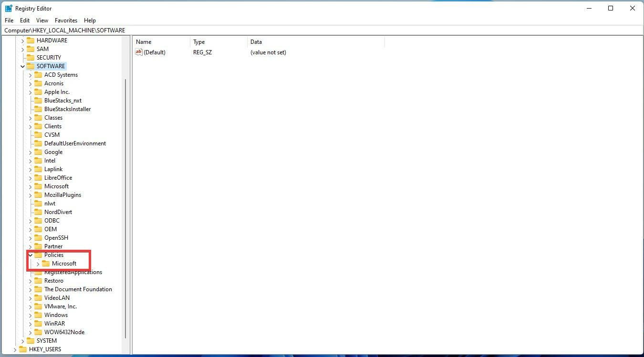Click the ACD Systems folder icon
The image size is (644, 357).
(38, 75)
